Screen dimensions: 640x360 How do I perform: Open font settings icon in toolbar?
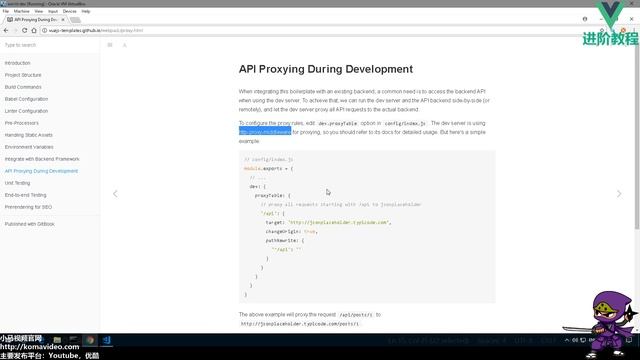tap(124, 45)
